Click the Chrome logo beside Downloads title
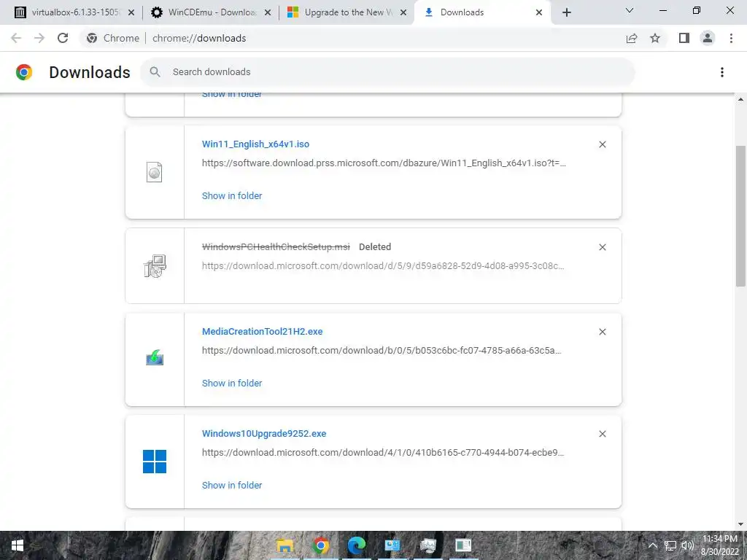This screenshot has height=560, width=747. point(24,72)
